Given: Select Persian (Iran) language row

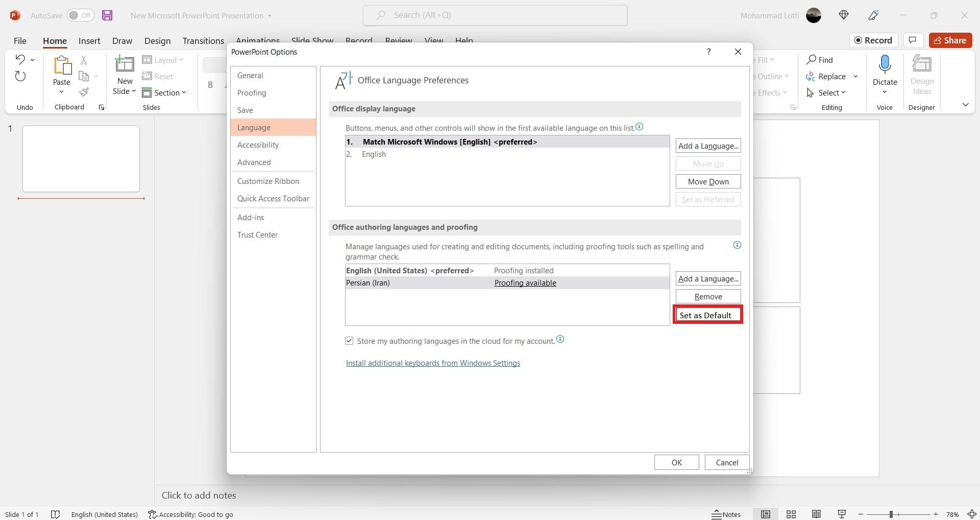Looking at the screenshot, I should (x=507, y=283).
